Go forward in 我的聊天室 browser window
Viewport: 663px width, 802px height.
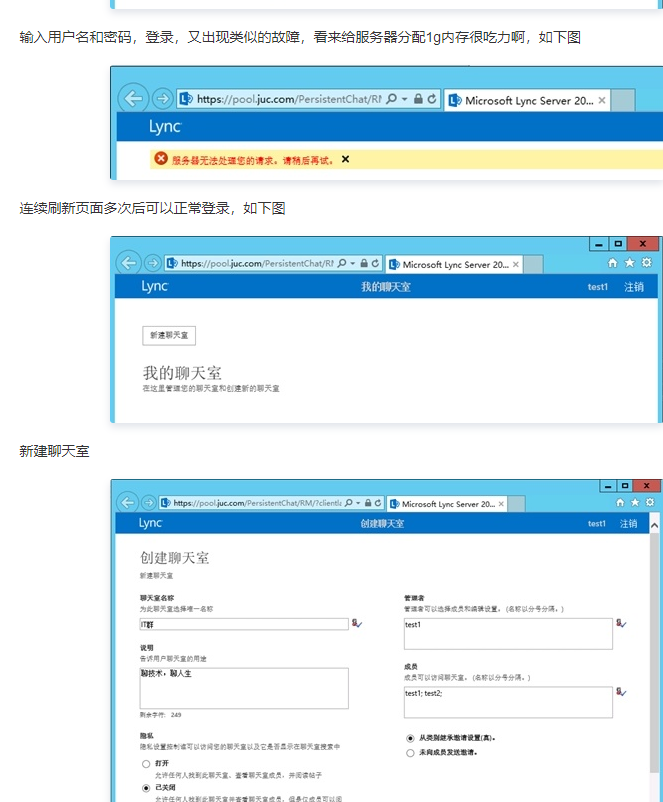coord(152,263)
